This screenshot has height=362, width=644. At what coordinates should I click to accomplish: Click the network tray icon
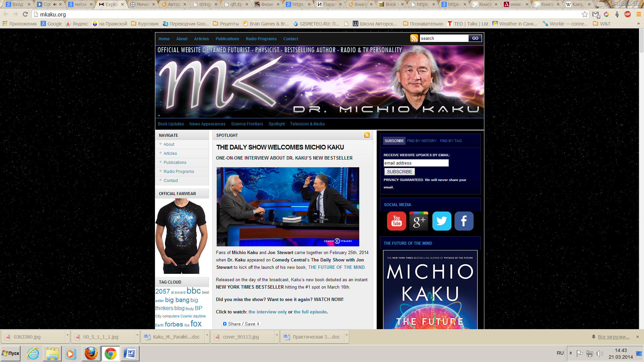[x=590, y=354]
